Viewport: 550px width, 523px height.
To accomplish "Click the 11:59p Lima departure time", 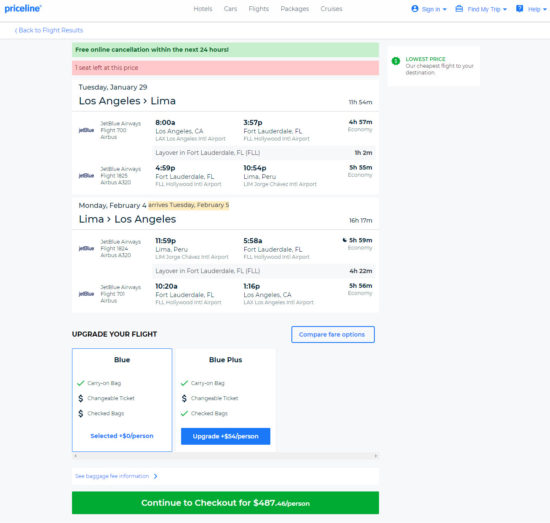I will click(x=166, y=241).
